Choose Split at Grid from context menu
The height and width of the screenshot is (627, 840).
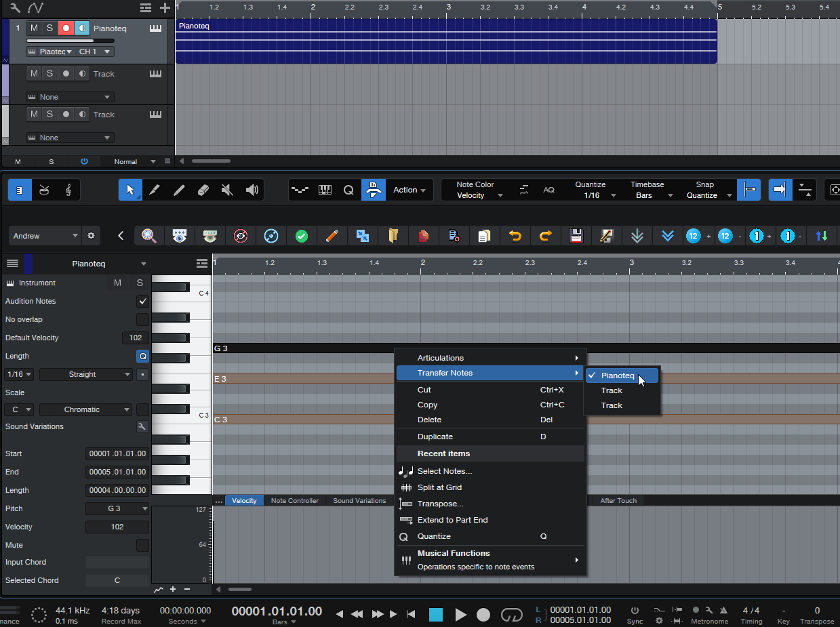[x=439, y=487]
